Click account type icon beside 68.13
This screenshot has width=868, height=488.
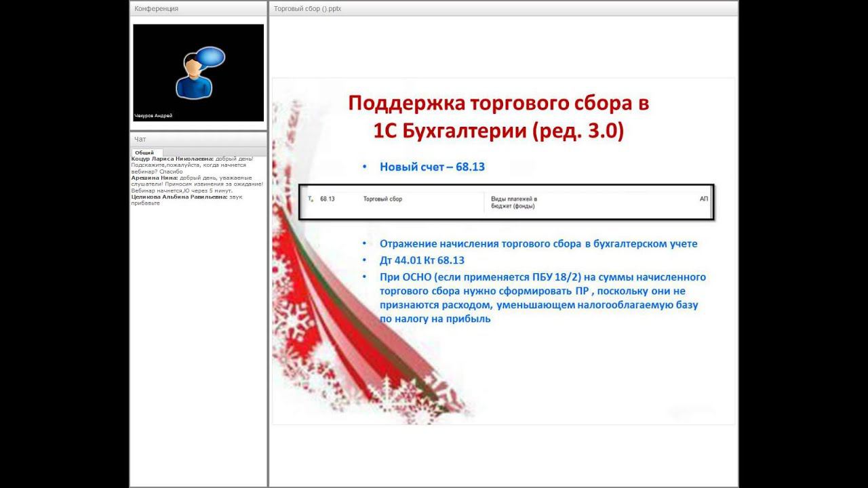point(310,199)
